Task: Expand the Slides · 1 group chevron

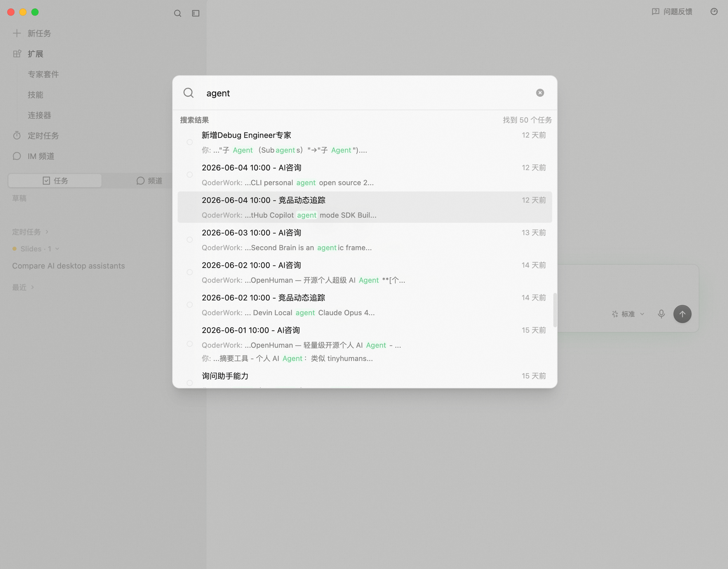Action: point(57,249)
